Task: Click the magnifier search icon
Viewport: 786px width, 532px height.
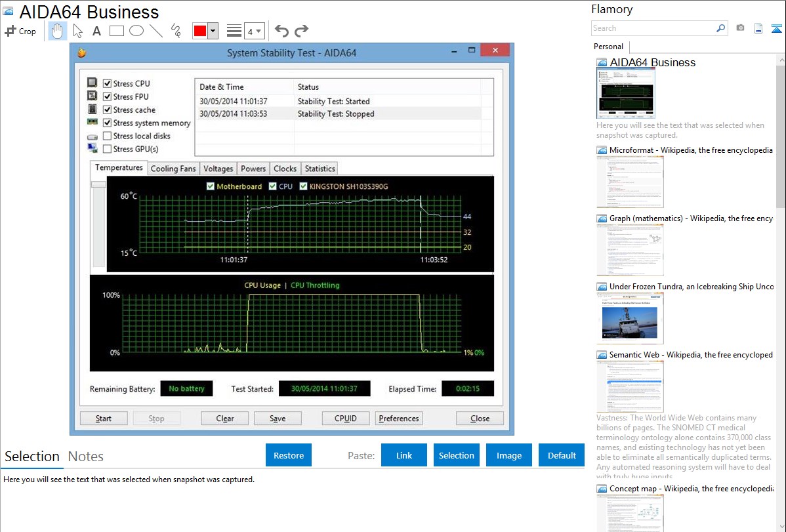Action: click(720, 28)
